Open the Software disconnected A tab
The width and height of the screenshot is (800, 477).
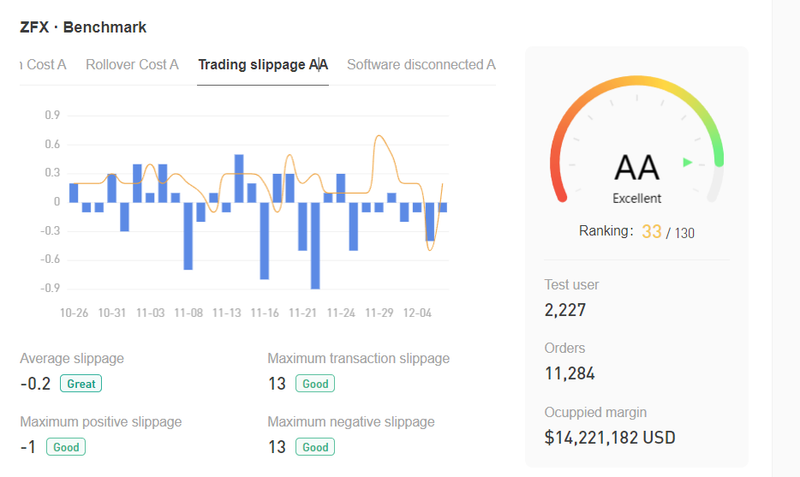[x=421, y=65]
